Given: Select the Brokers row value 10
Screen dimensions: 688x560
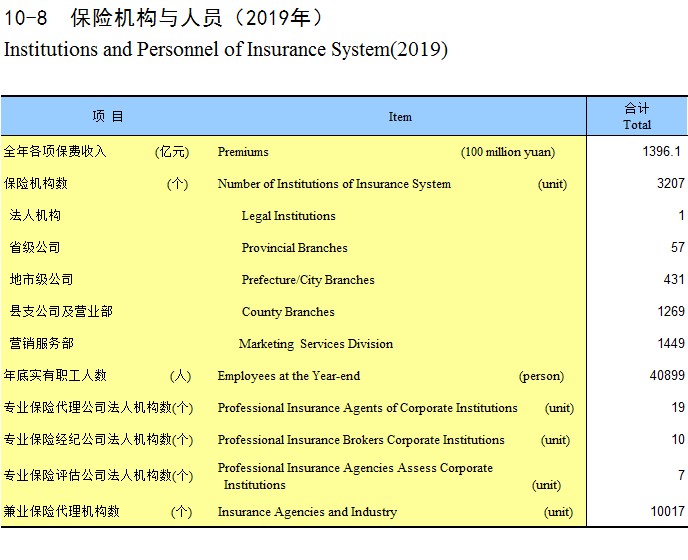Looking at the screenshot, I should pyautogui.click(x=677, y=440).
